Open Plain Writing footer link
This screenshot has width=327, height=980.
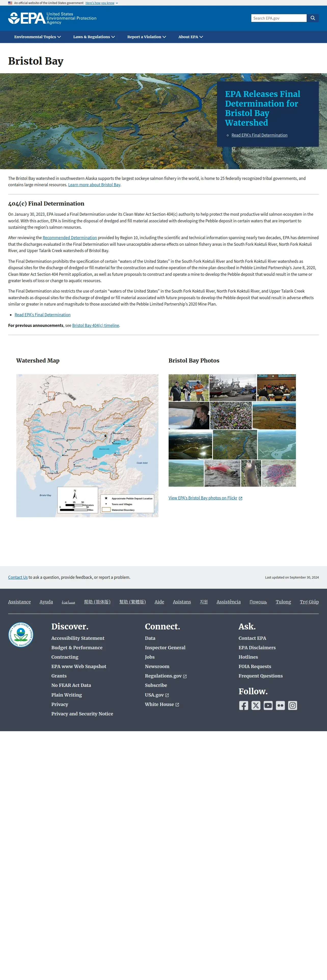click(x=67, y=695)
